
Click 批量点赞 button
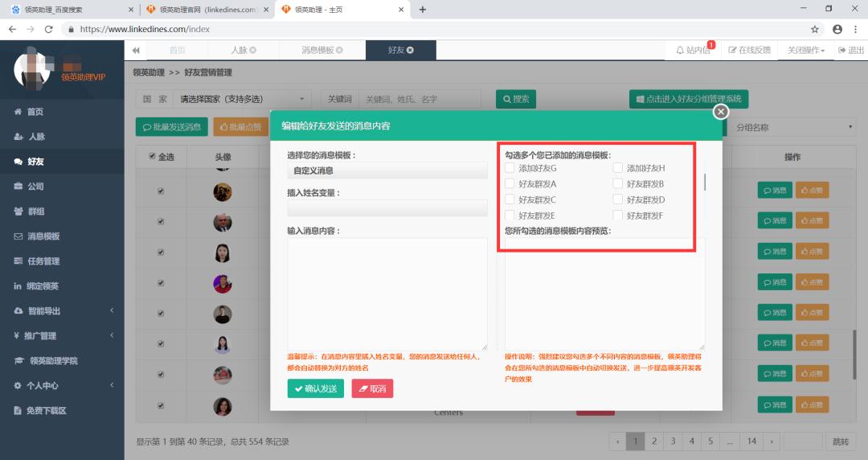[x=241, y=127]
